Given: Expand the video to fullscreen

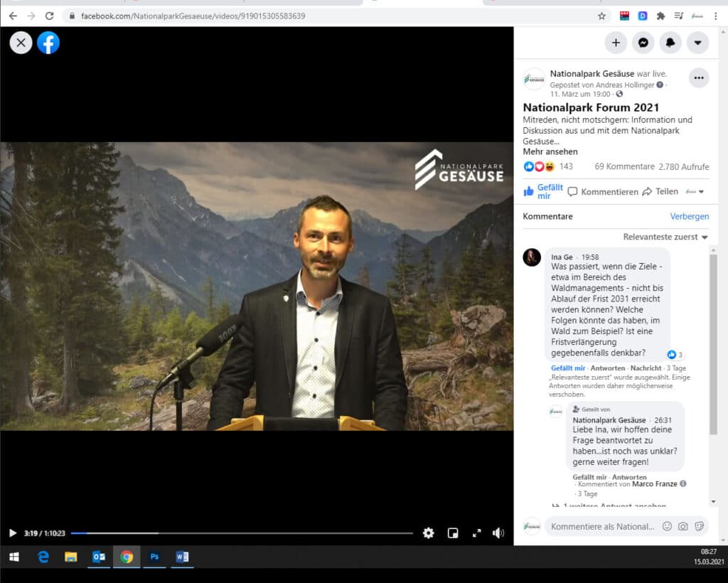Looking at the screenshot, I should [476, 533].
